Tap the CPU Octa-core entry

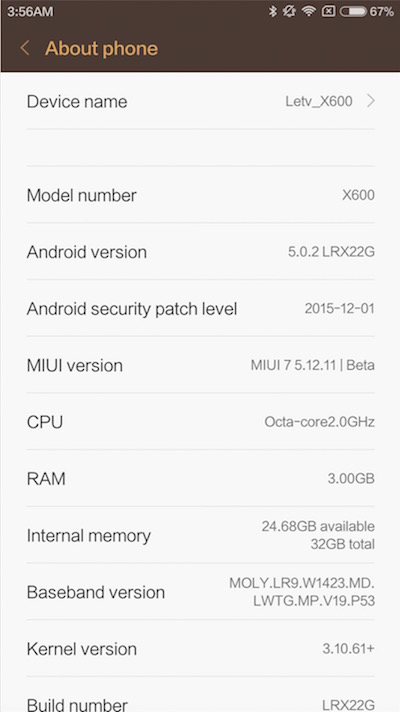tap(200, 422)
